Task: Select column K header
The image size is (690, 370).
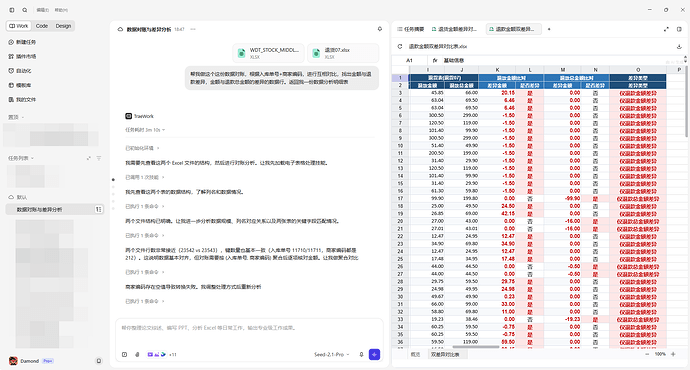Action: pos(497,70)
